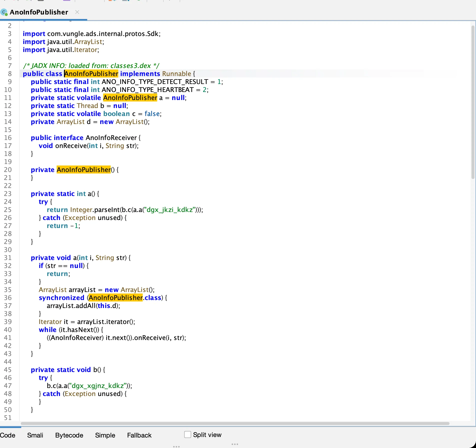The image size is (476, 448).
Task: Click 'return -1;' on line 27
Action: coord(63,226)
